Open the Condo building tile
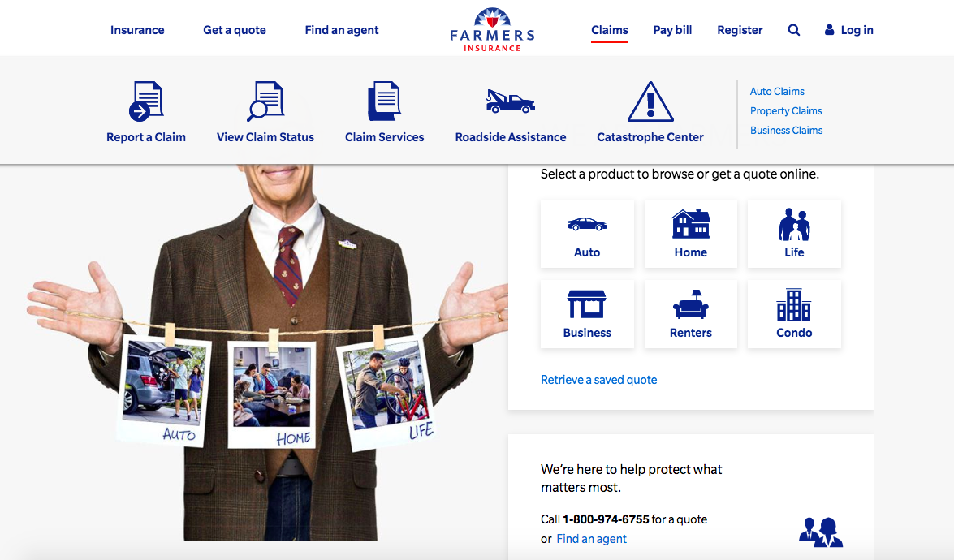 click(x=794, y=314)
